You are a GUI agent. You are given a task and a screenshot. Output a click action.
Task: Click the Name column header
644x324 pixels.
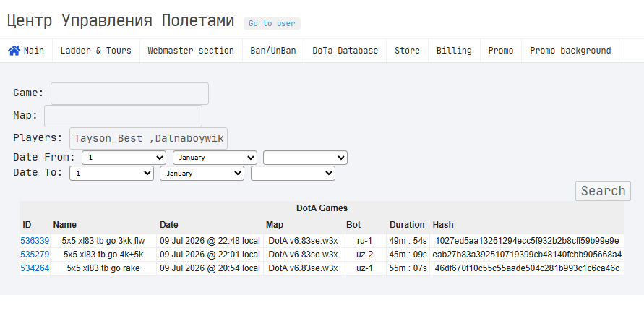64,225
